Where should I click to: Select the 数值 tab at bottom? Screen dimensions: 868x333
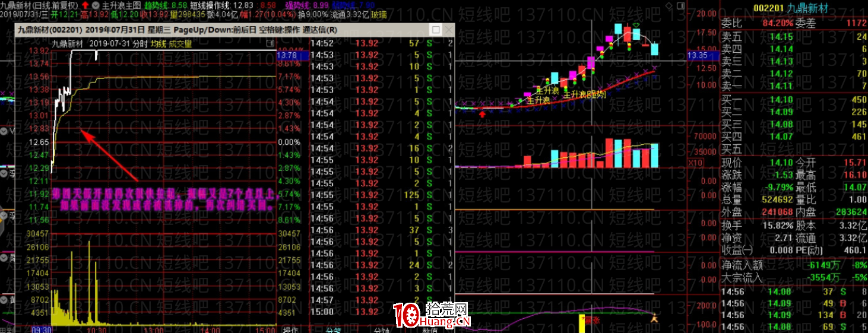point(430,330)
